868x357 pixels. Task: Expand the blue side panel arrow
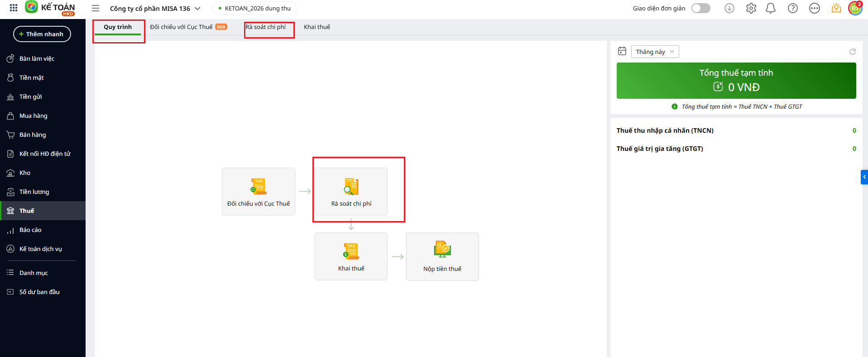864,177
